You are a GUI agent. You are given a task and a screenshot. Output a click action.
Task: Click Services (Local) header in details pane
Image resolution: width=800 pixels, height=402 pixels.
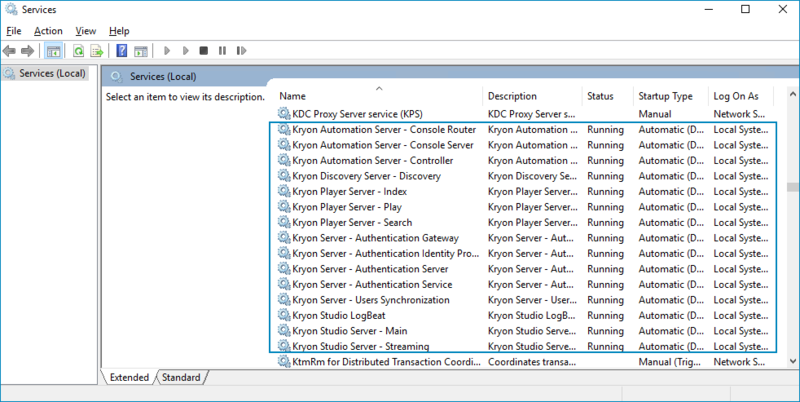163,77
